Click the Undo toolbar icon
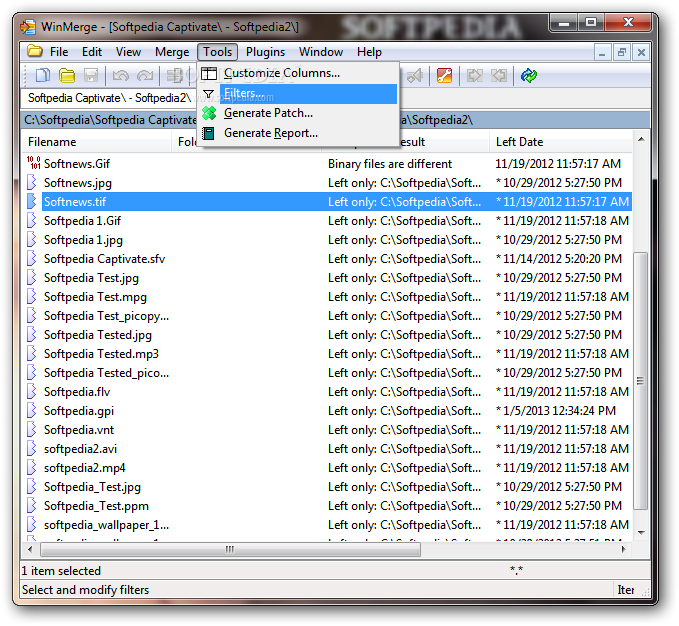Screen dimensions: 679x626 [x=120, y=75]
